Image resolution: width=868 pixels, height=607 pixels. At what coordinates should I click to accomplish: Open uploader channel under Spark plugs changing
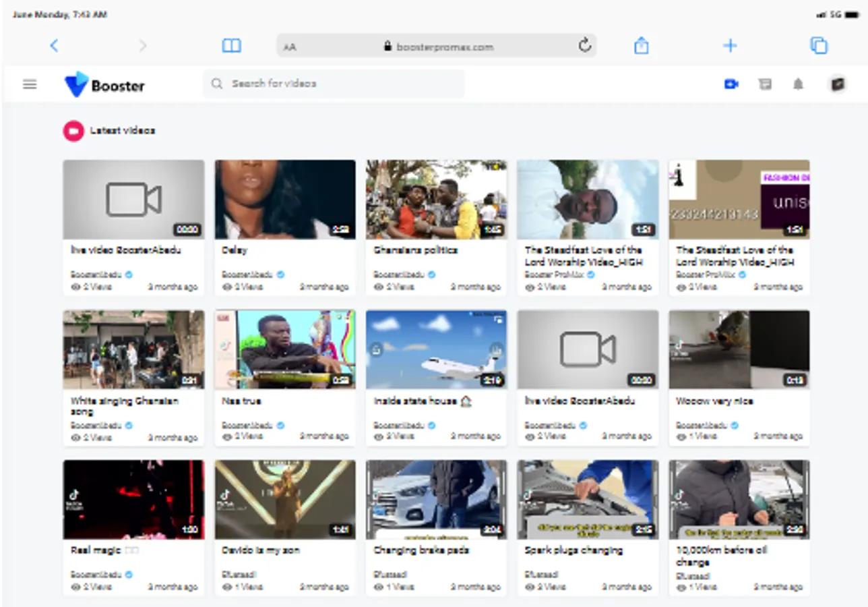coord(542,575)
